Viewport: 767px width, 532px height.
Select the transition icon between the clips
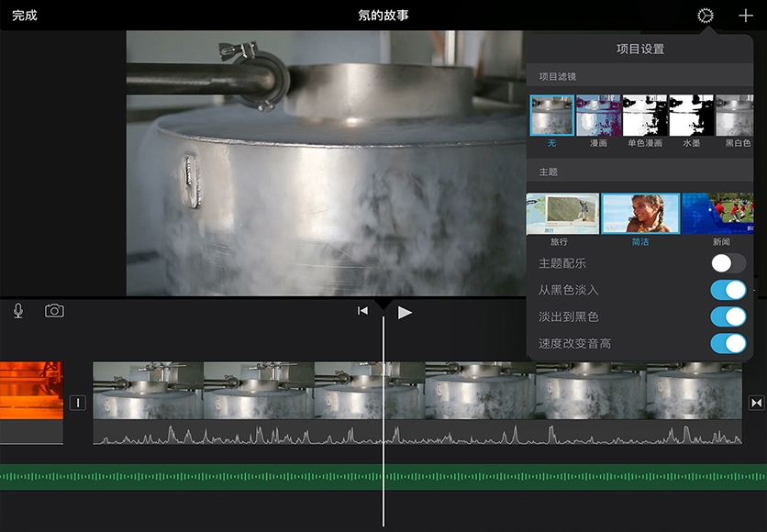click(78, 403)
